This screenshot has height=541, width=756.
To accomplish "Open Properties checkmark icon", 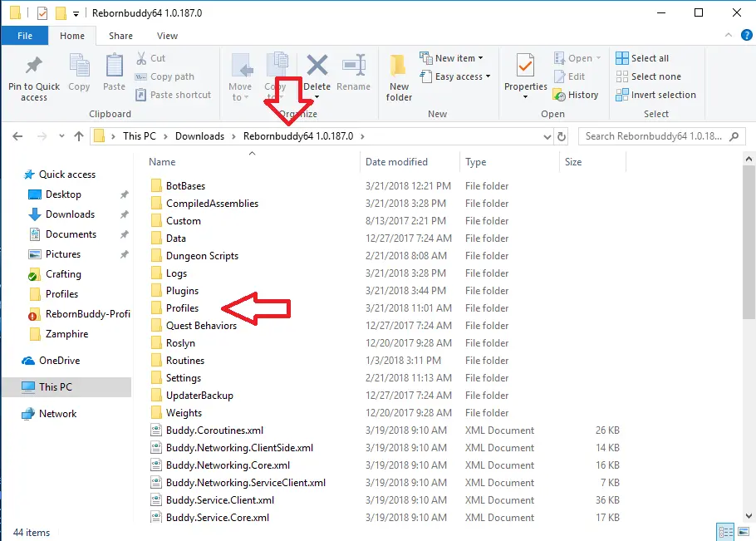I will (x=525, y=66).
